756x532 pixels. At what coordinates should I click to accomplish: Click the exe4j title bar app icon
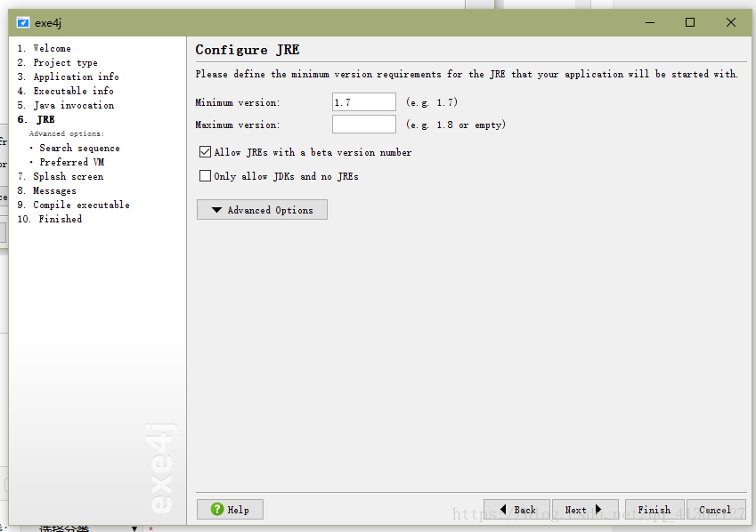point(22,22)
